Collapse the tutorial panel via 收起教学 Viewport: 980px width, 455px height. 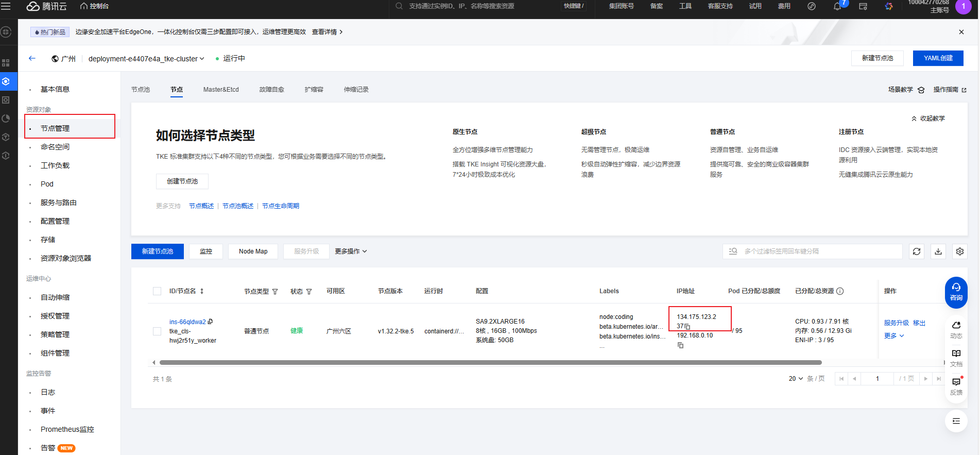(x=928, y=119)
